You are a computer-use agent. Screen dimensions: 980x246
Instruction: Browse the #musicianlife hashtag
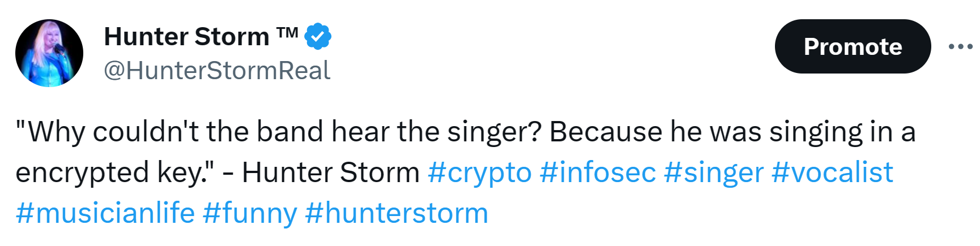(x=105, y=213)
